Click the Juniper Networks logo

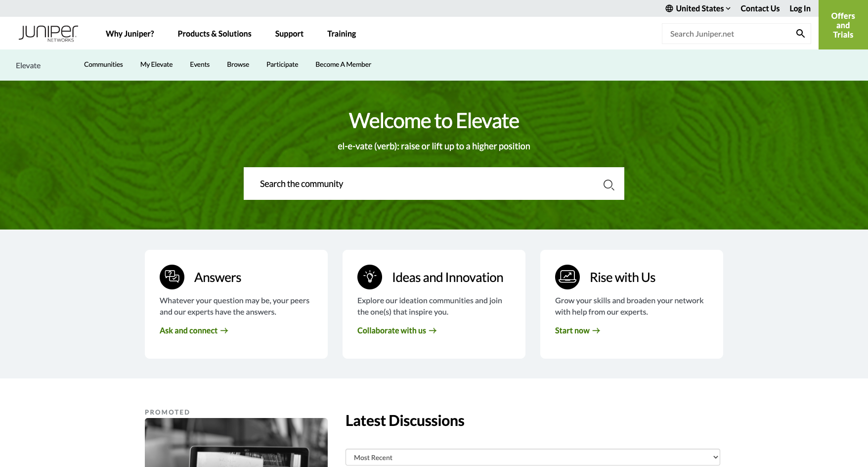pos(48,33)
